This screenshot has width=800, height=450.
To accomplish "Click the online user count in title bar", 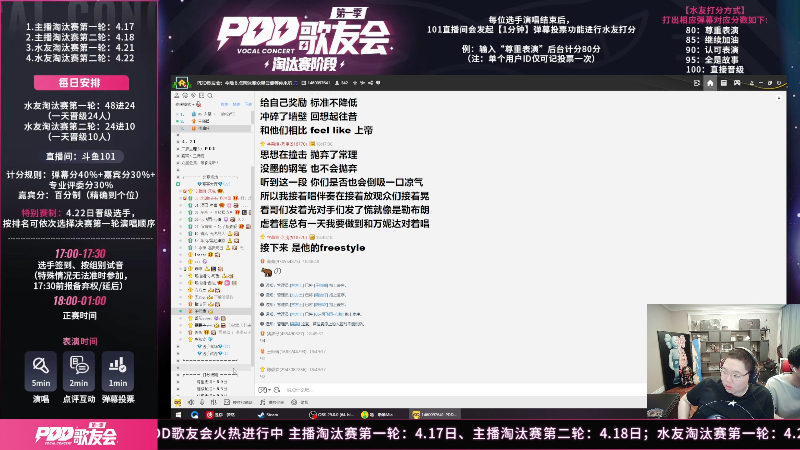I will (x=341, y=83).
